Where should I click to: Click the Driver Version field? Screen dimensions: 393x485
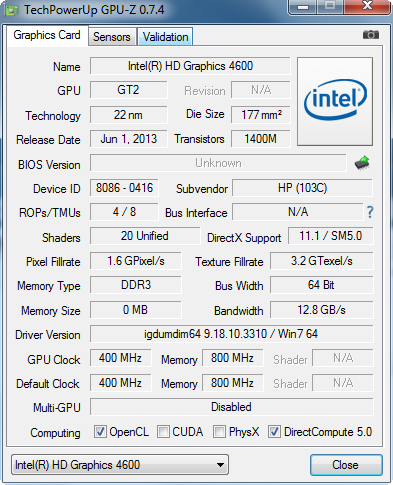232,334
